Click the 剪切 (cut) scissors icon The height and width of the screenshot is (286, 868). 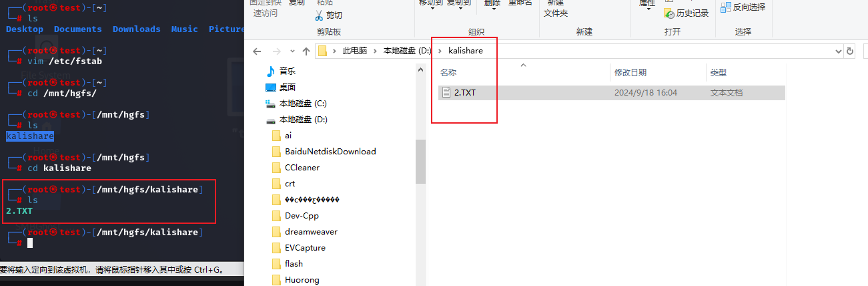pyautogui.click(x=319, y=15)
